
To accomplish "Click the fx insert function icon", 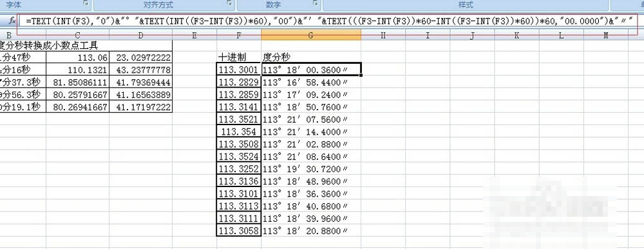I will [12, 21].
